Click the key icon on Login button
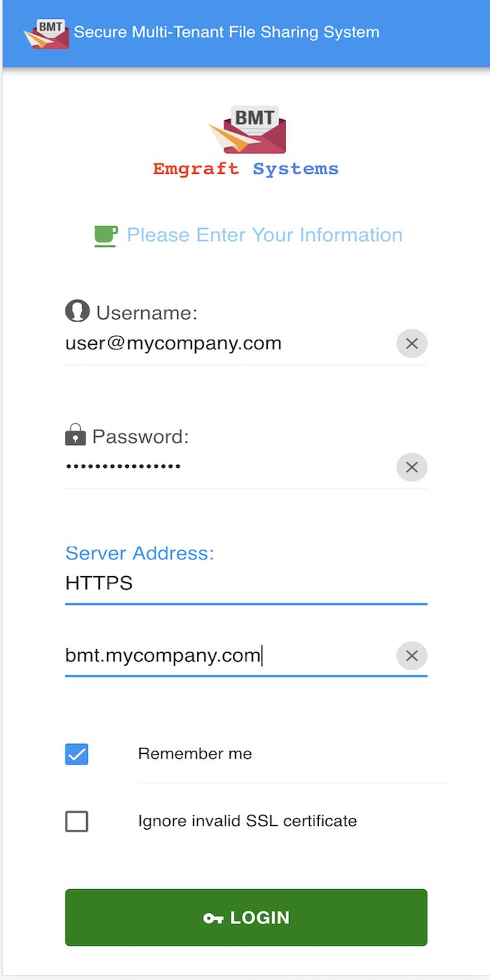The image size is (490, 980). click(213, 918)
